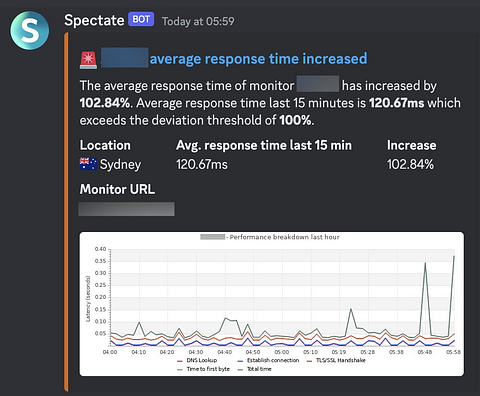Click the Time to first byte legend marker
Image resolution: width=480 pixels, height=396 pixels.
pos(180,369)
